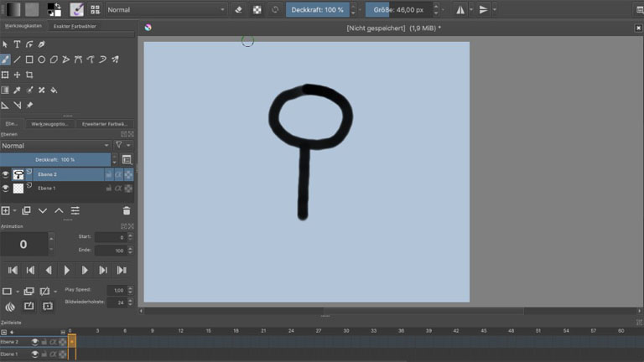
Task: Enable eraser mode in the top toolbar
Action: point(239,10)
